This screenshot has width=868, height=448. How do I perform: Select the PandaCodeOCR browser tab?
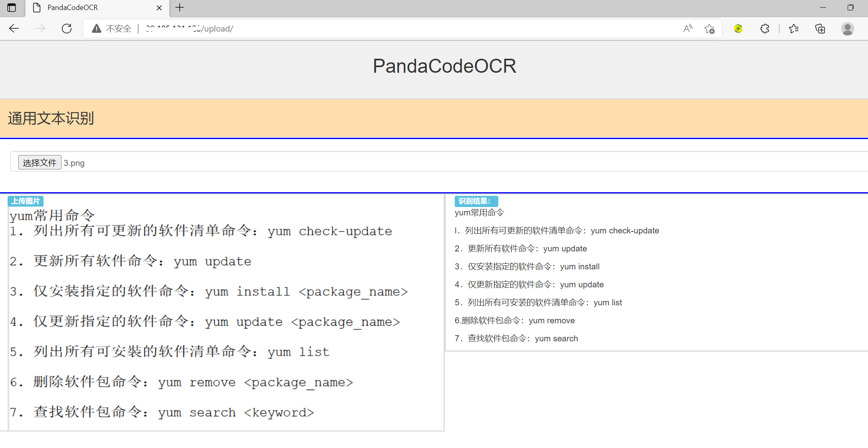click(x=97, y=8)
